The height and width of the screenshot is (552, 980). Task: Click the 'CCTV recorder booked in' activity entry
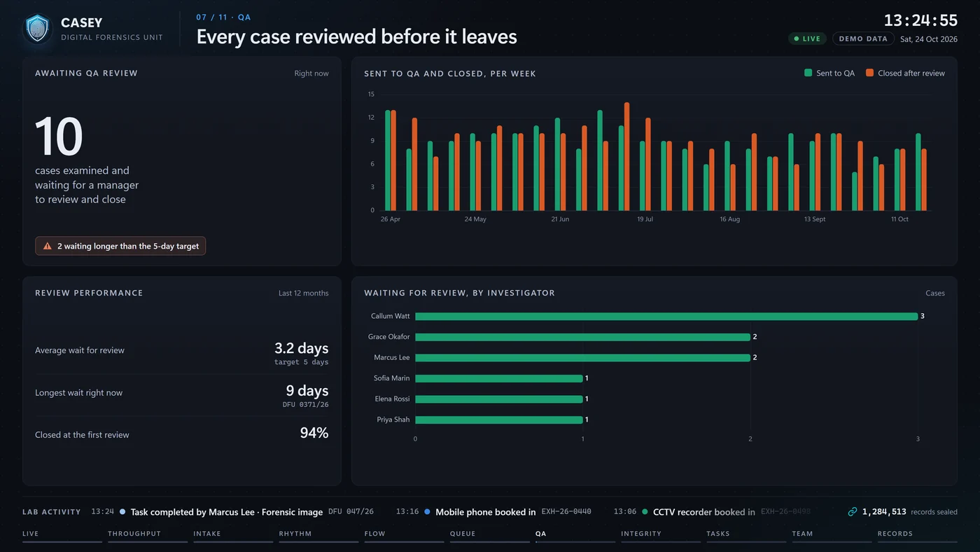704,512
